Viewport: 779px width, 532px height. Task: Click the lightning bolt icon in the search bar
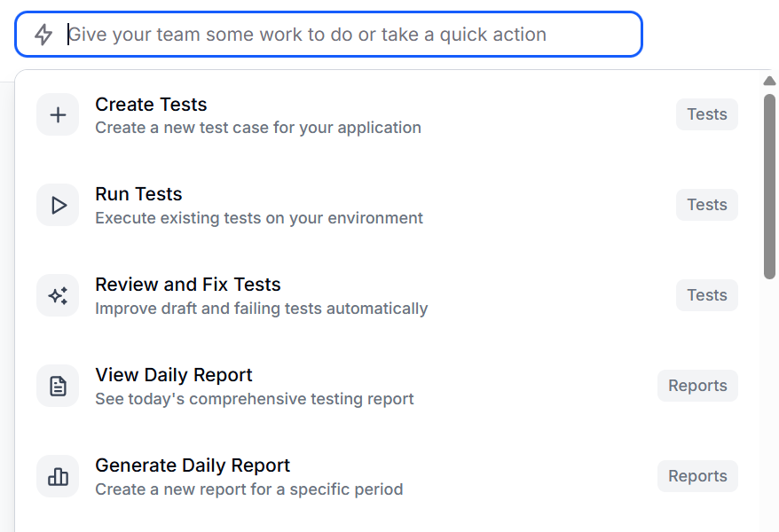click(41, 34)
